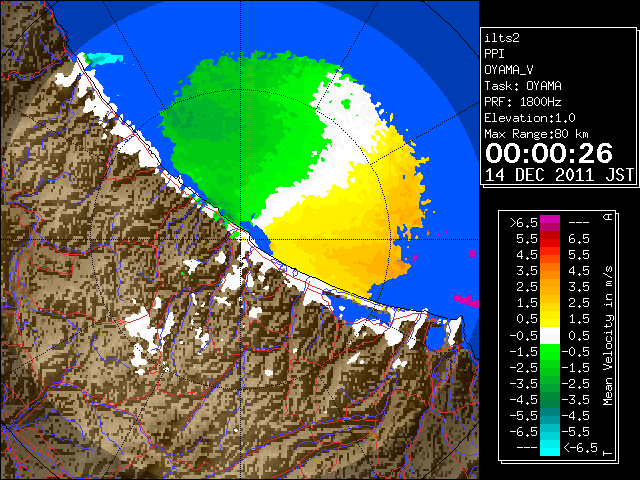Click the bright green segment of the color bar
The height and width of the screenshot is (480, 640).
[x=550, y=352]
